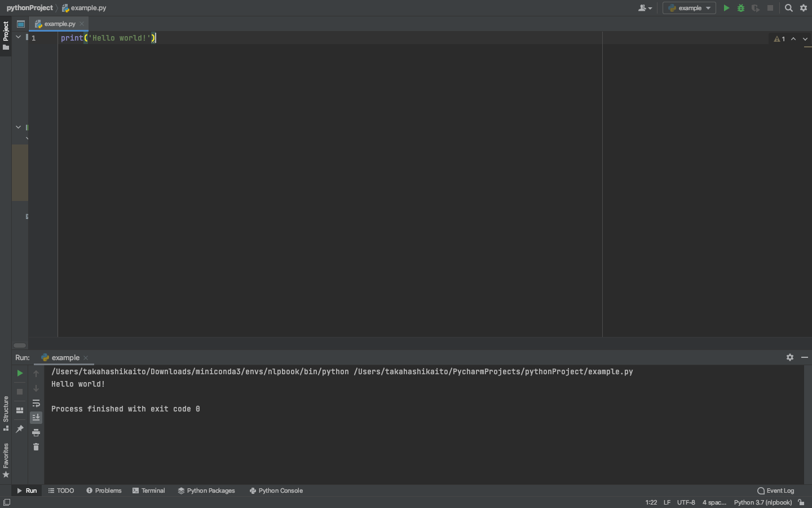
Task: Toggle scroll-to-end in the console
Action: click(36, 417)
